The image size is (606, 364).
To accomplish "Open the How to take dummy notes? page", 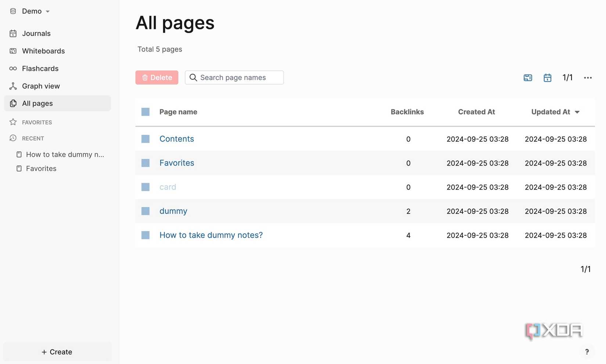I will pyautogui.click(x=211, y=235).
